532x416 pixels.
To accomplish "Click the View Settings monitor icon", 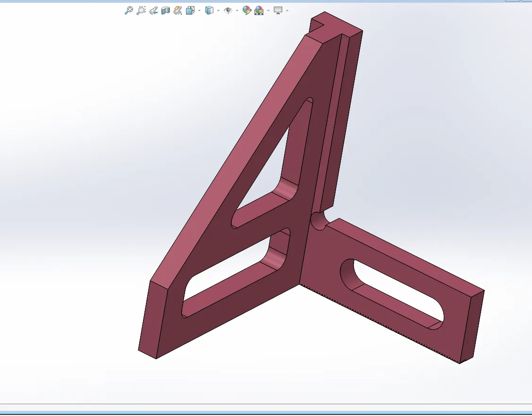I will [x=279, y=10].
